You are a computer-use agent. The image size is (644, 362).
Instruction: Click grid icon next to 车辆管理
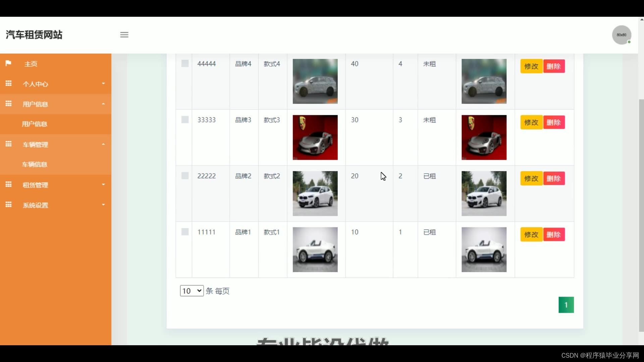(8, 144)
